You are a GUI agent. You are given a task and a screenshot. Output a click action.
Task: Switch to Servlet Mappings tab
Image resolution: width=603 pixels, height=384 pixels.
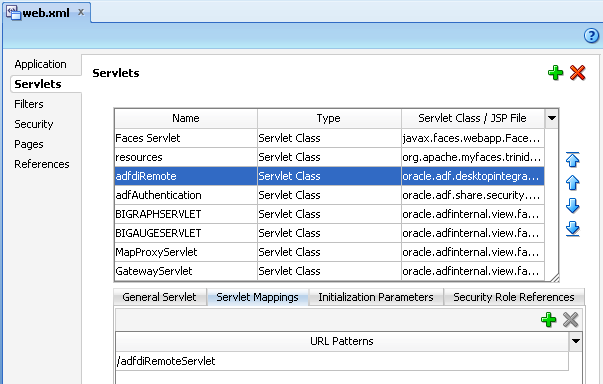257,297
